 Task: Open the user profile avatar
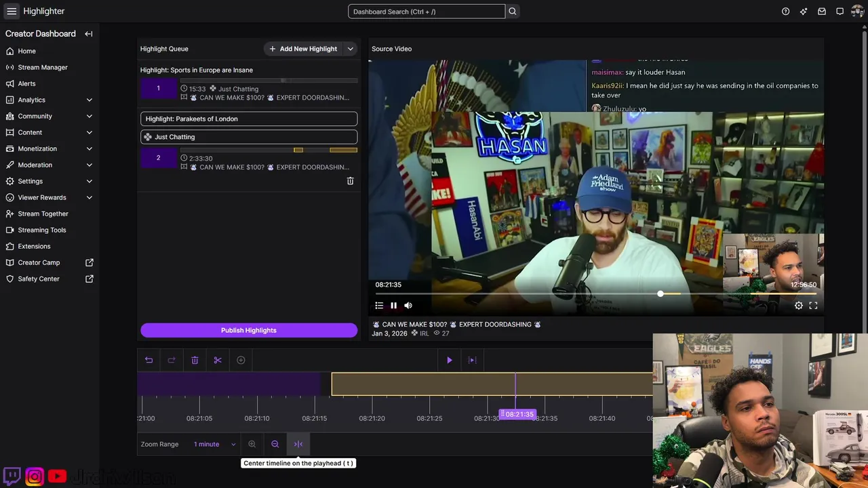point(858,12)
